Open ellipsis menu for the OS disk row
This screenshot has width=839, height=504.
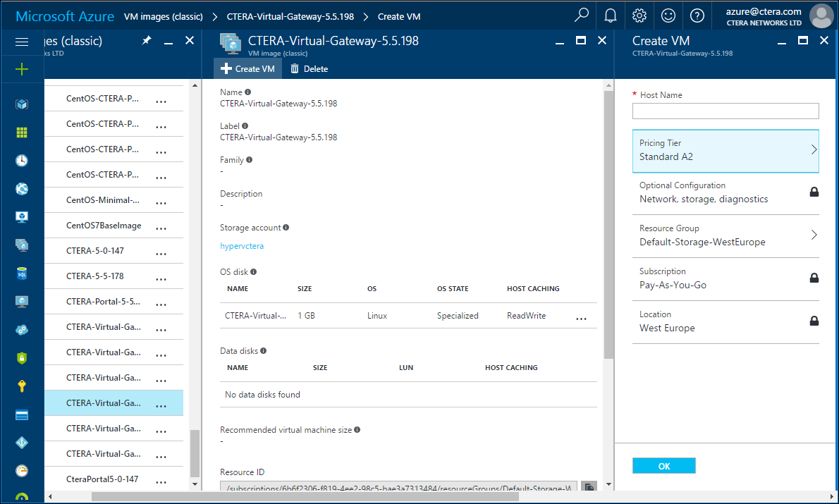tap(581, 319)
